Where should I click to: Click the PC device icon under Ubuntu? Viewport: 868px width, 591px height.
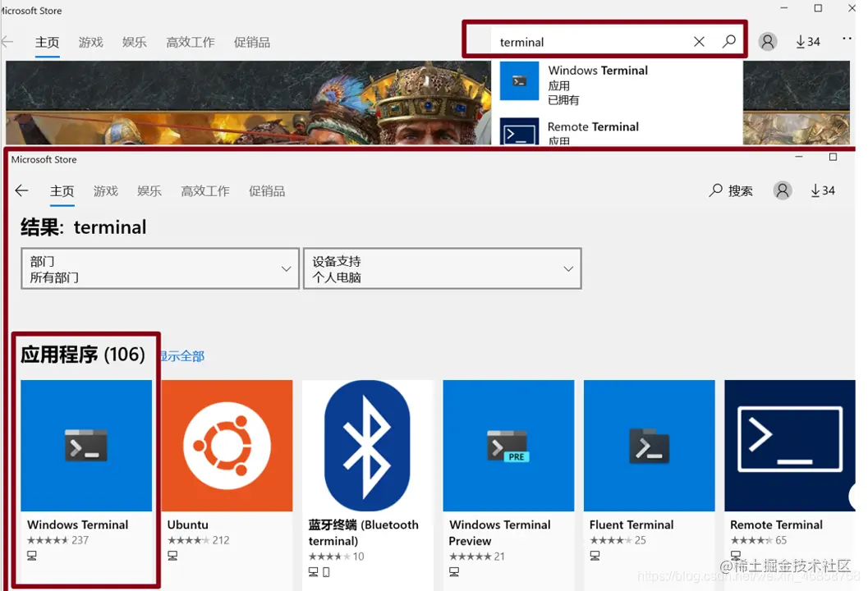[x=172, y=556]
